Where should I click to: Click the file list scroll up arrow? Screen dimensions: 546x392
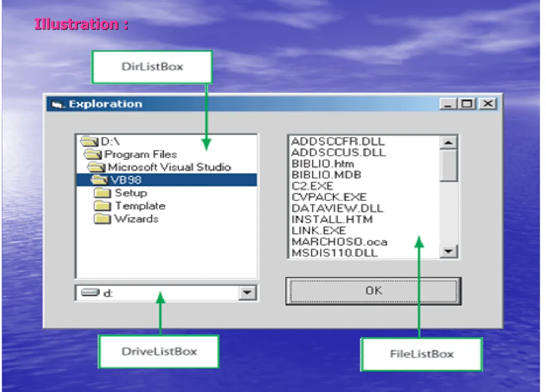pyautogui.click(x=448, y=142)
